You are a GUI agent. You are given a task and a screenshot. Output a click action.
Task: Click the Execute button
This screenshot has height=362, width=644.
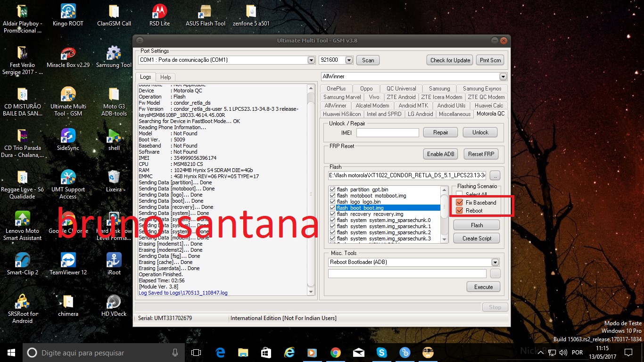[483, 287]
